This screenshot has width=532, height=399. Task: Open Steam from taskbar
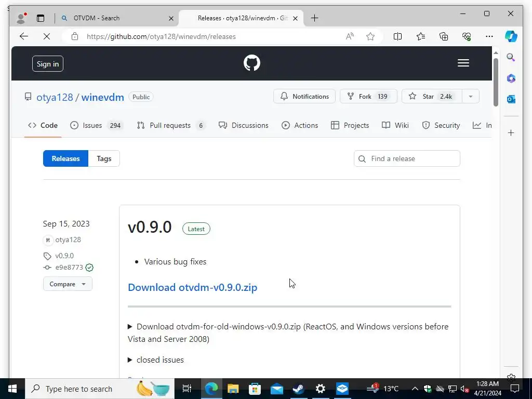coord(298,389)
